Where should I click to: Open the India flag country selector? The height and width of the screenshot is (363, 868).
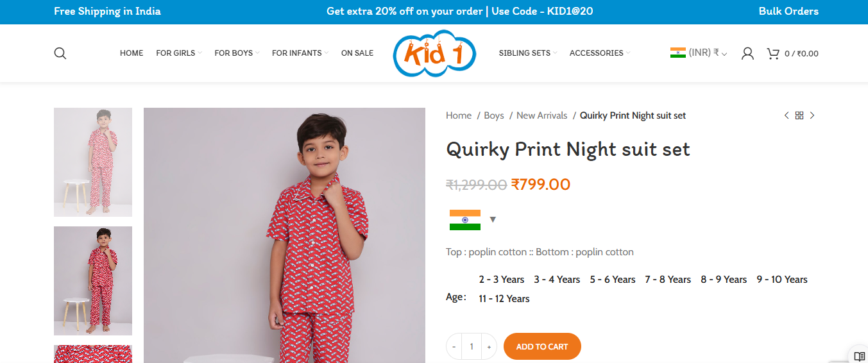click(x=473, y=219)
